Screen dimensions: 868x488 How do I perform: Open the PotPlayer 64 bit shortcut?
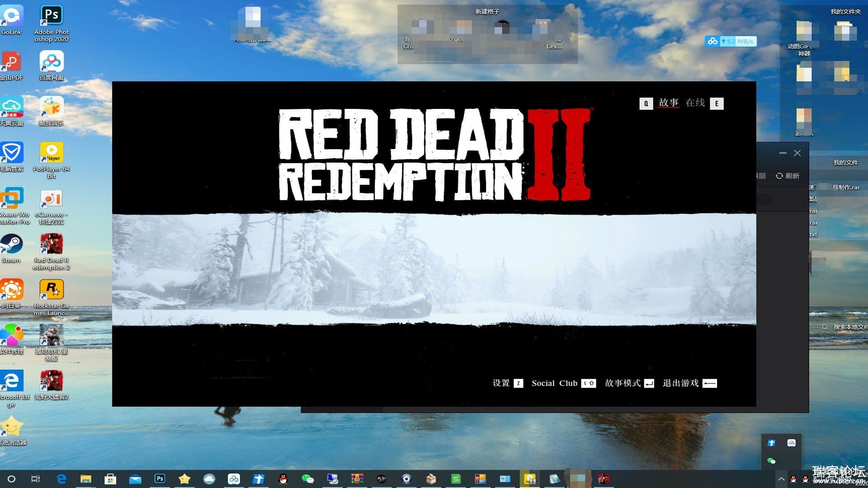tap(51, 160)
